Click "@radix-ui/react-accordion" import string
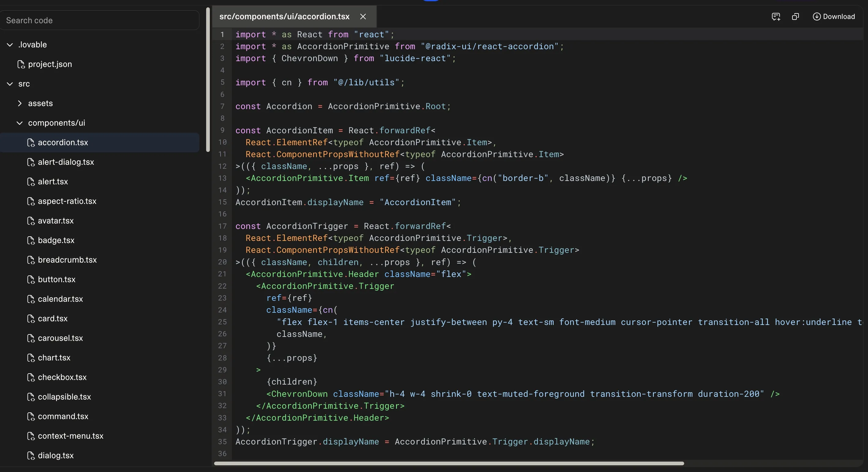Screen dimensions: 868x472 pyautogui.click(x=490, y=46)
